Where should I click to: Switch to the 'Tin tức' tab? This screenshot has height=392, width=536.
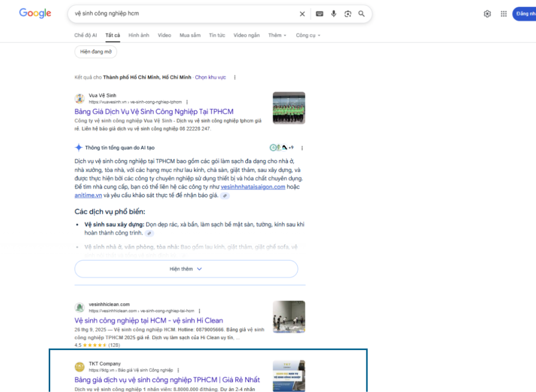pyautogui.click(x=217, y=36)
